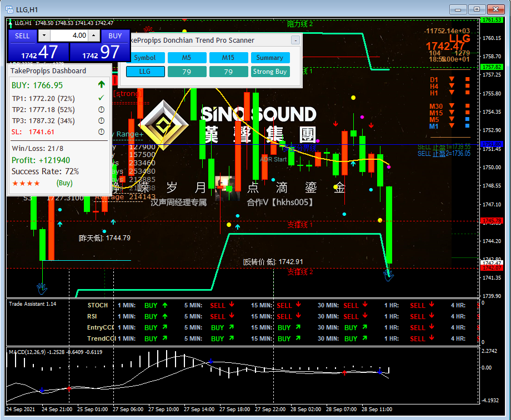Click the '28 Sep 11:00' time axis label
The image size is (511, 420).
(x=377, y=409)
